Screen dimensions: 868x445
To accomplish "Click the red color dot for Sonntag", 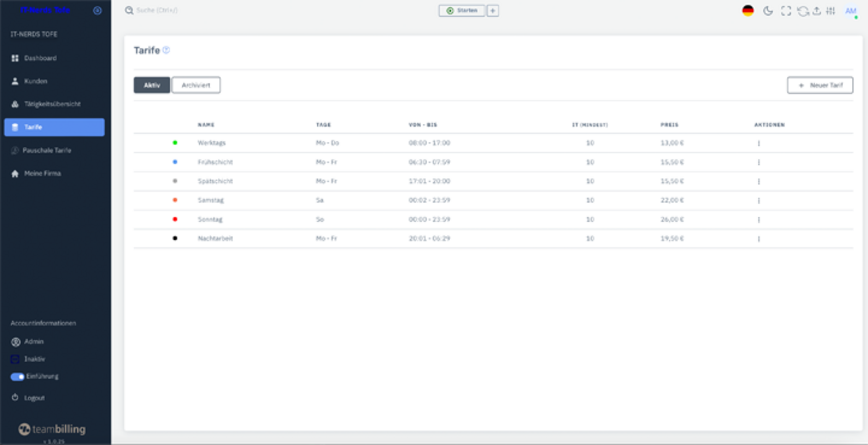I will tap(175, 219).
